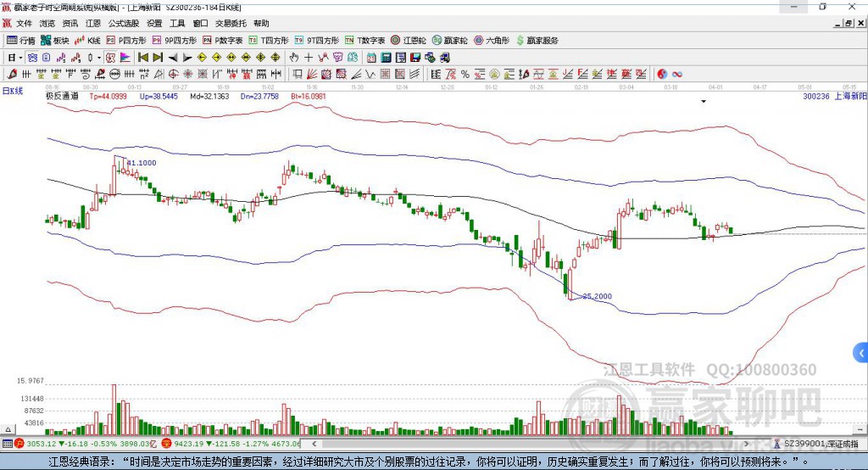This screenshot has width=868, height=470.
Task: Select the percent % tool
Action: point(465,75)
